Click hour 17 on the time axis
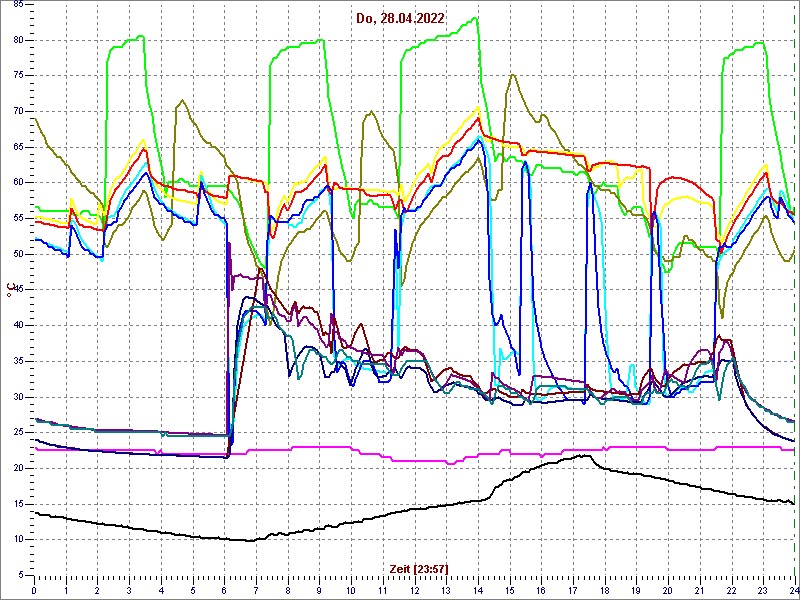This screenshot has height=600, width=800. coord(573,590)
